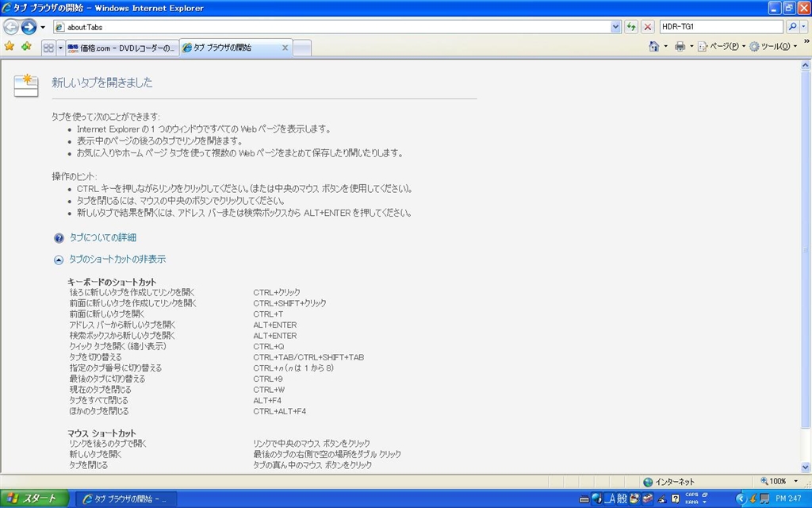Open the search provider options dropdown
Viewport: 812px width, 508px height.
804,26
